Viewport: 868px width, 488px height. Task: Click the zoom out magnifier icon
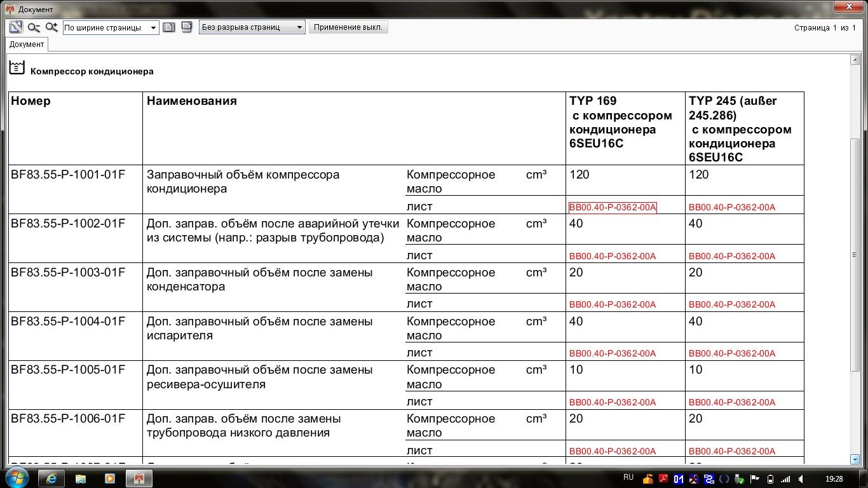pos(34,27)
